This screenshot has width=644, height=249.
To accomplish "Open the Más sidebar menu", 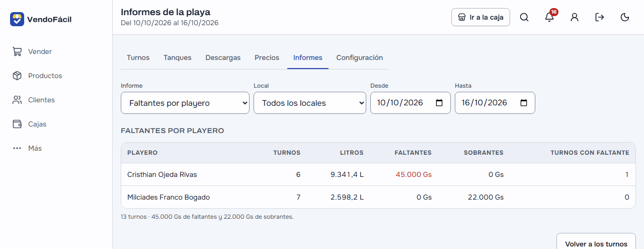I will pyautogui.click(x=56, y=148).
